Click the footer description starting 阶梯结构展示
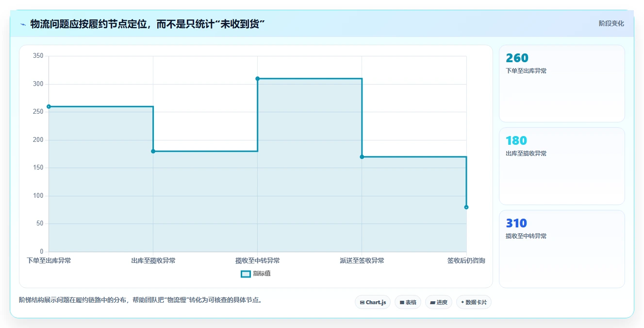This screenshot has width=644, height=328. click(x=142, y=300)
